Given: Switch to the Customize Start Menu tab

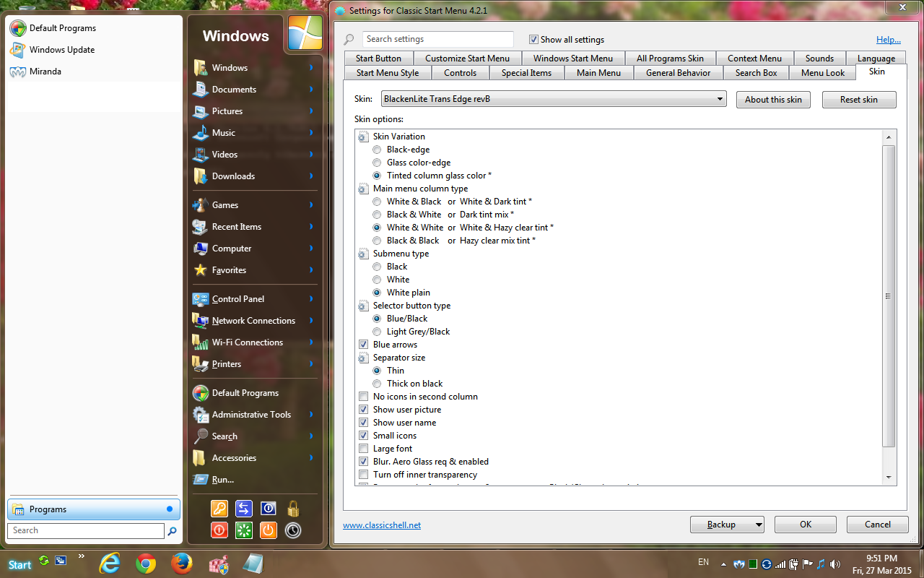Looking at the screenshot, I should (467, 59).
